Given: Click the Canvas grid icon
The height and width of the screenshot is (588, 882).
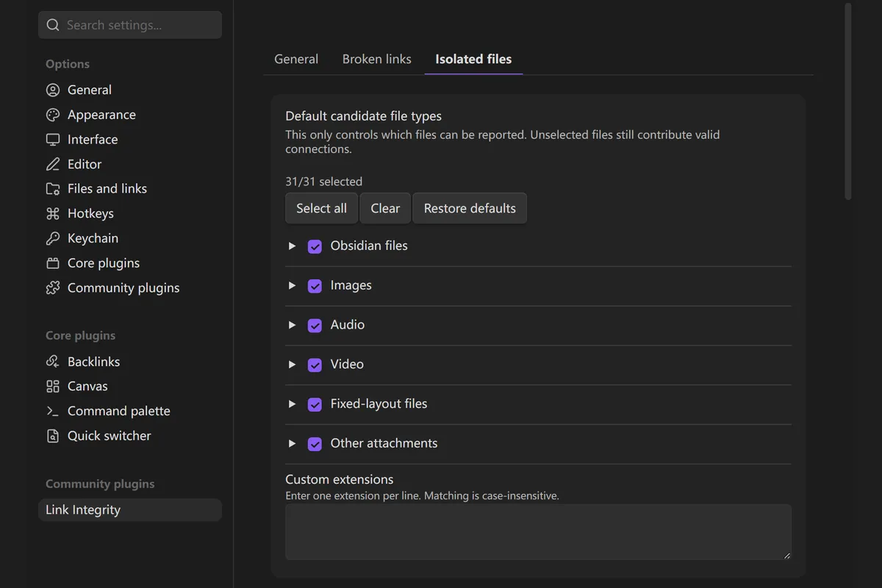Looking at the screenshot, I should click(x=53, y=386).
